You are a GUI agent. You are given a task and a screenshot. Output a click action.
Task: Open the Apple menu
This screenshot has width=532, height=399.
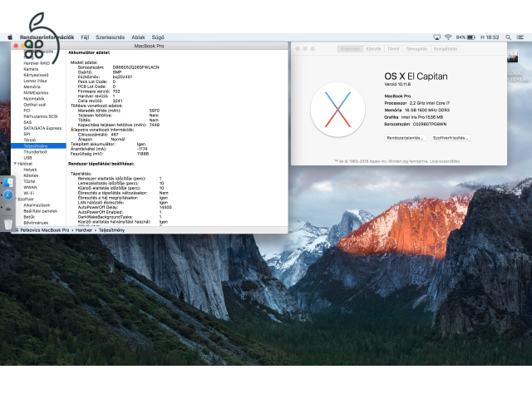[10, 37]
